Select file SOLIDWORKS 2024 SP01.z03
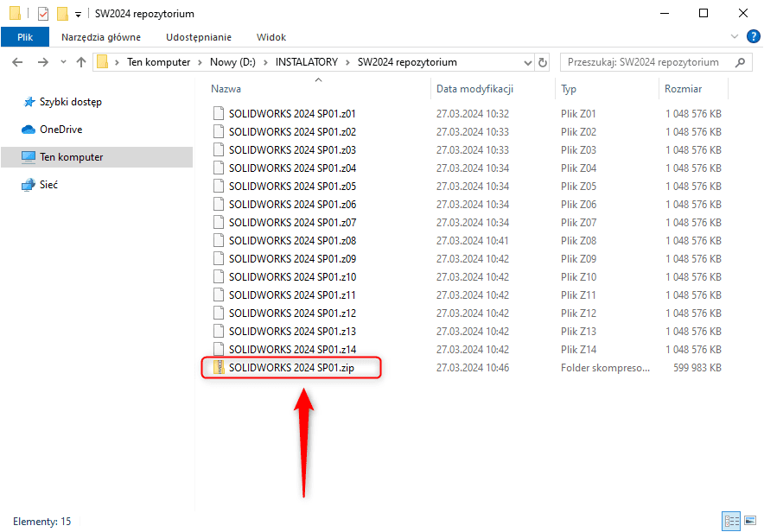This screenshot has width=764, height=532. click(x=292, y=150)
